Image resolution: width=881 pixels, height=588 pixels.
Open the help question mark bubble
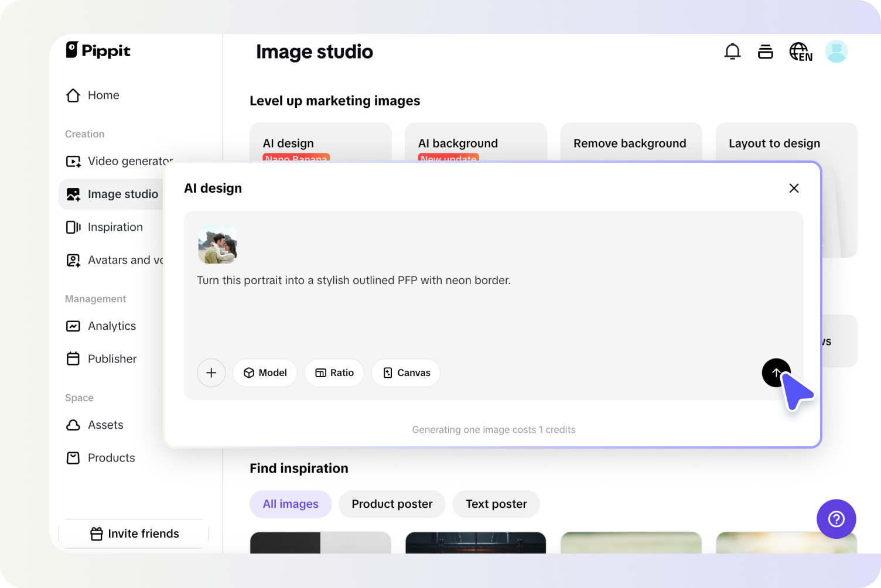[836, 519]
